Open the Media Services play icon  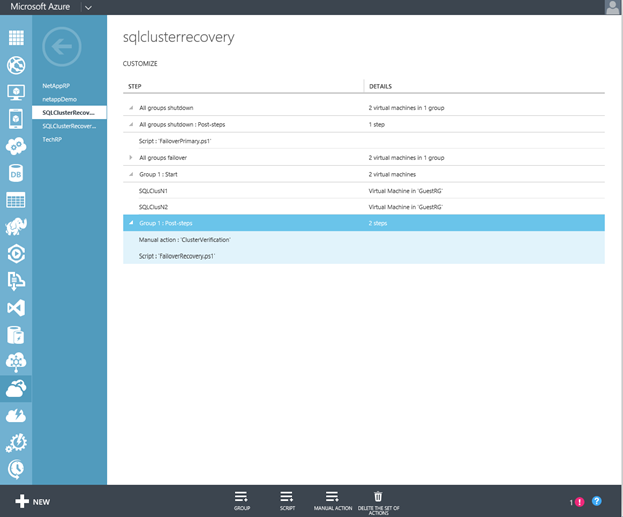pos(16,254)
